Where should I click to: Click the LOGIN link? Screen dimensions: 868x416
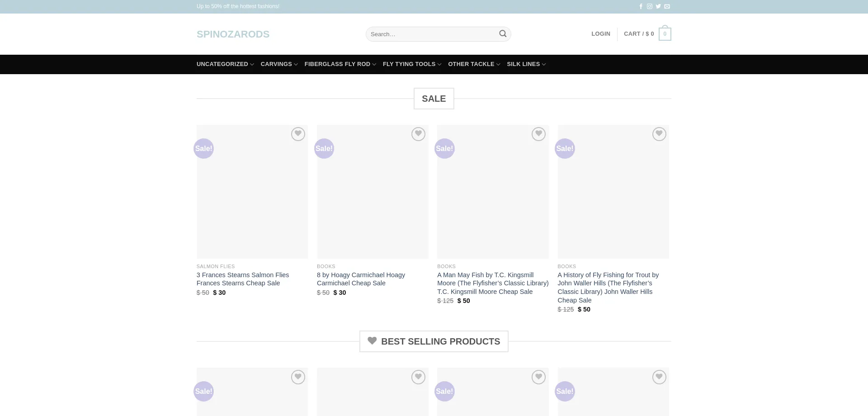pos(601,33)
